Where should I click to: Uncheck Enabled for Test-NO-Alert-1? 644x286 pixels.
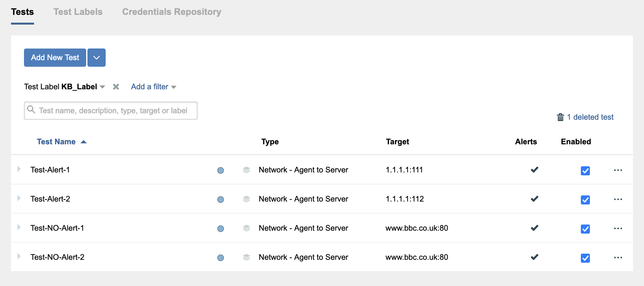[x=585, y=229]
